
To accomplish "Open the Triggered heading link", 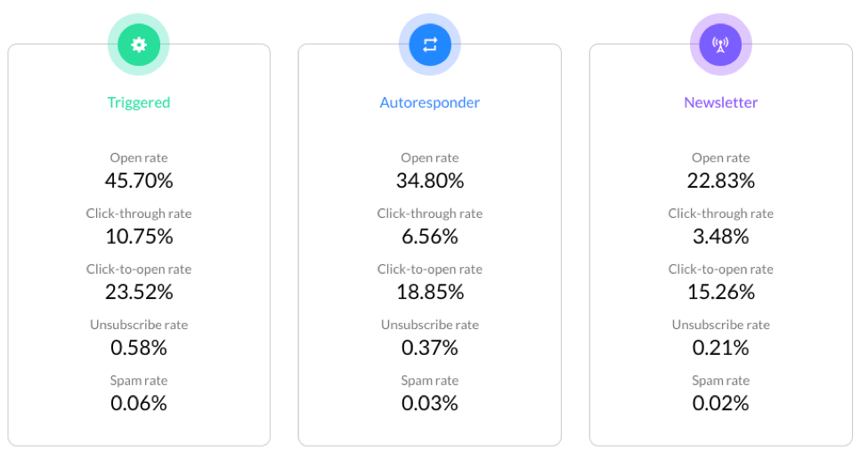I will pyautogui.click(x=139, y=102).
